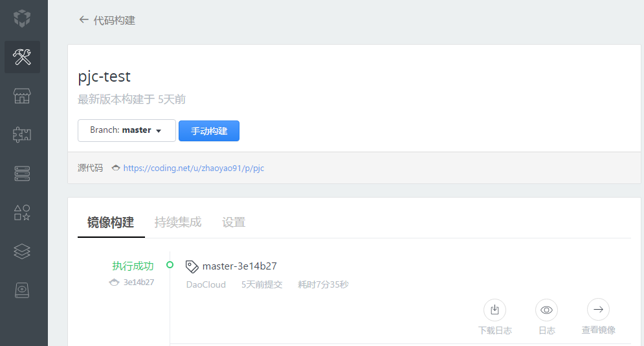Viewport: 644px width, 346px height.
Task: Open the store/marketplace sidebar icon
Action: (22, 96)
